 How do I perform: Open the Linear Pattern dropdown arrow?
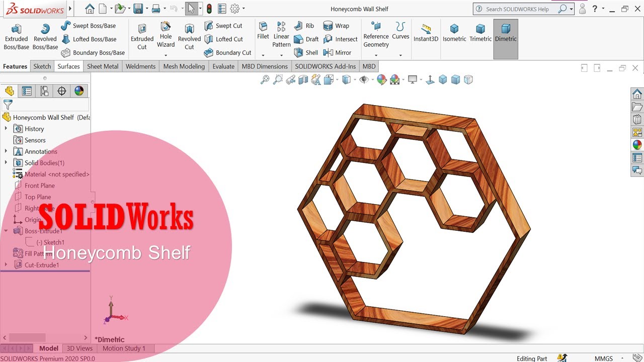[281, 55]
